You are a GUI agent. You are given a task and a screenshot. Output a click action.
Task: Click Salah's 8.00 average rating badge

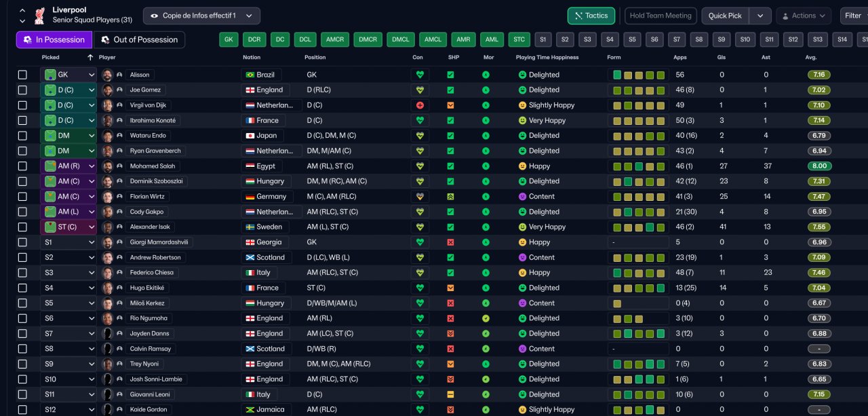[819, 166]
